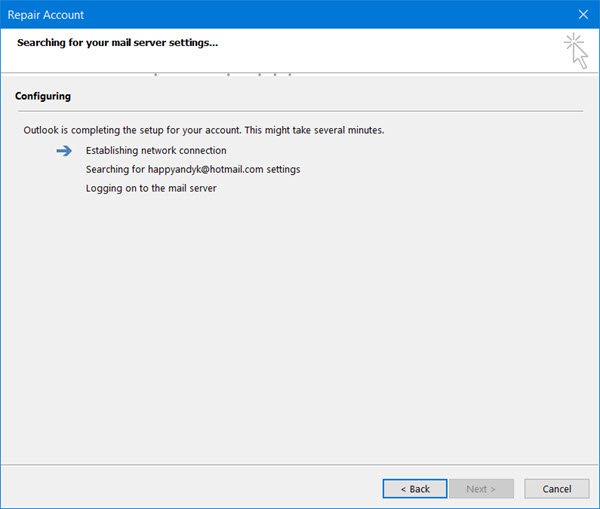600x509 pixels.
Task: Click the Back button
Action: point(414,489)
